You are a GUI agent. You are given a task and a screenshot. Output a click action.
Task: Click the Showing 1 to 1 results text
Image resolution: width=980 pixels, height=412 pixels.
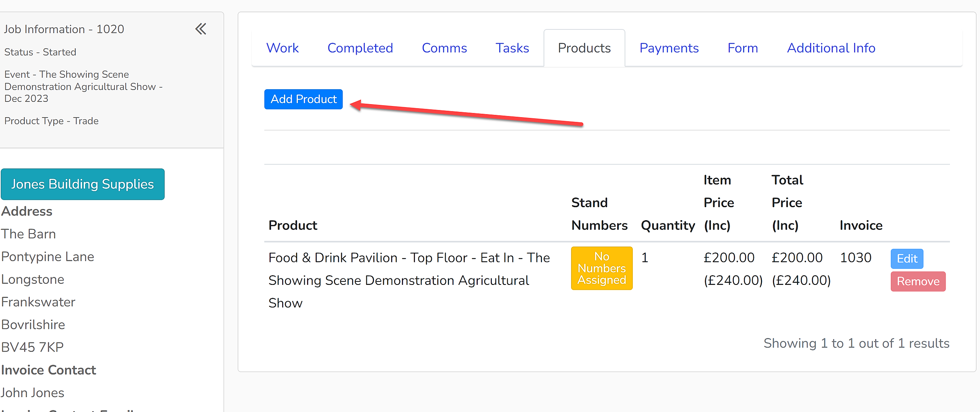pyautogui.click(x=856, y=343)
